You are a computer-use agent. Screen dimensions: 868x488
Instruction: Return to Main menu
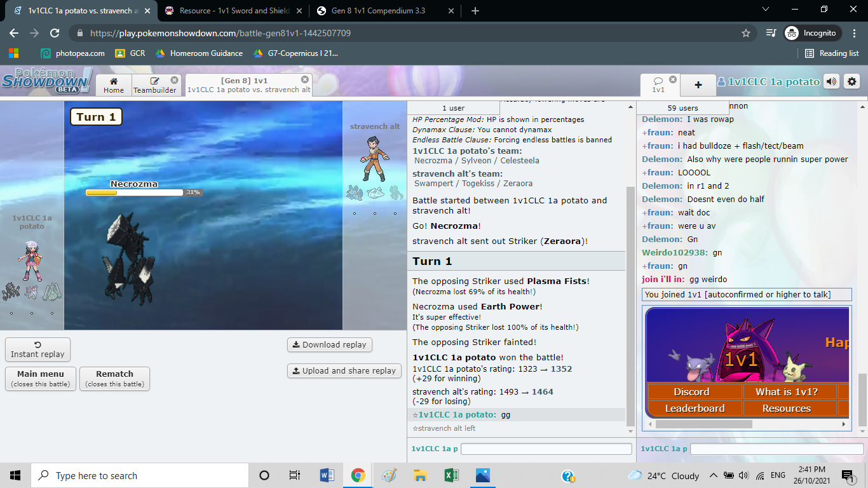(41, 379)
